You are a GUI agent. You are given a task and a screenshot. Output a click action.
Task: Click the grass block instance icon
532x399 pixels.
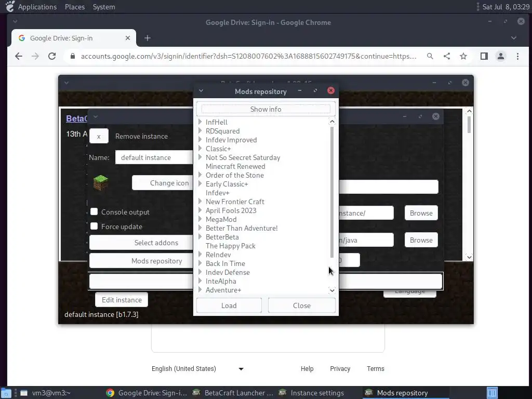click(101, 183)
